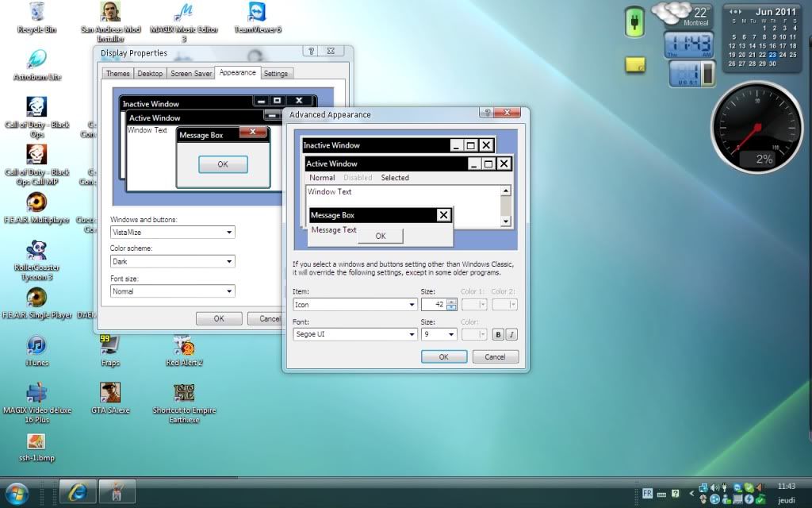Switch to the Screen Saver tab

pos(191,74)
